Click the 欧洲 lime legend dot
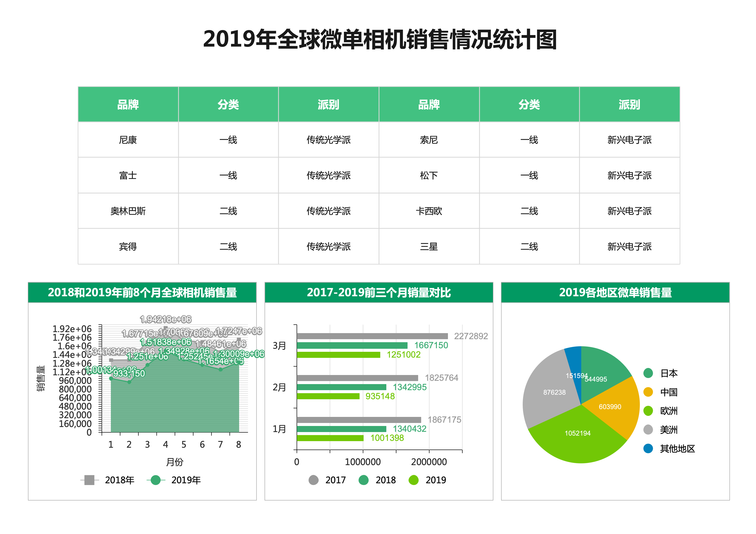The height and width of the screenshot is (534, 756). click(x=648, y=411)
